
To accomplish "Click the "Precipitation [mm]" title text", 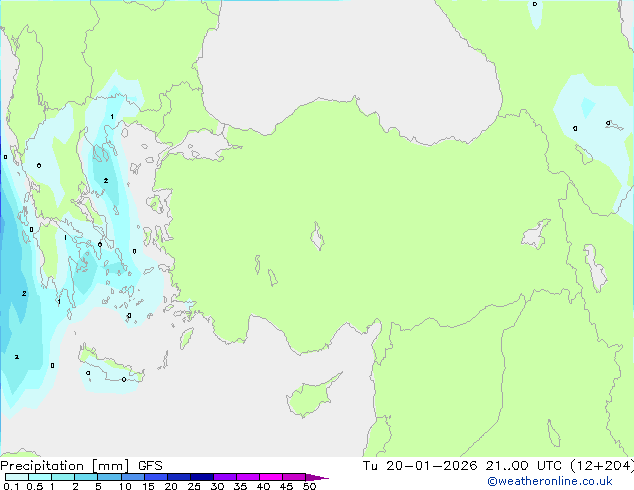I will coord(65,466).
